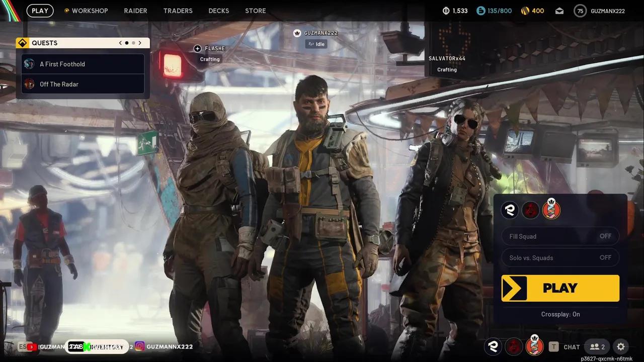Click the level 75 badge
The height and width of the screenshot is (362, 644).
(580, 11)
